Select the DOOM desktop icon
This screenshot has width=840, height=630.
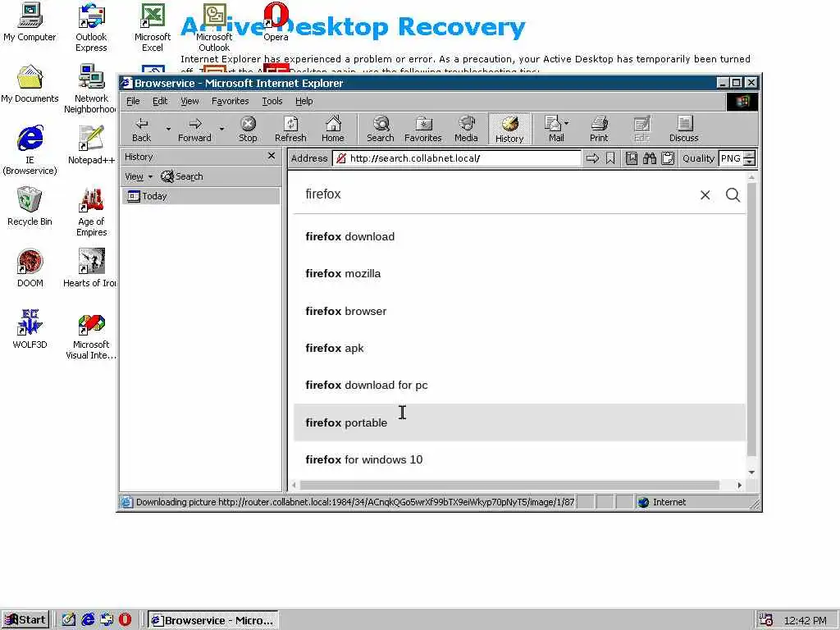(x=30, y=268)
